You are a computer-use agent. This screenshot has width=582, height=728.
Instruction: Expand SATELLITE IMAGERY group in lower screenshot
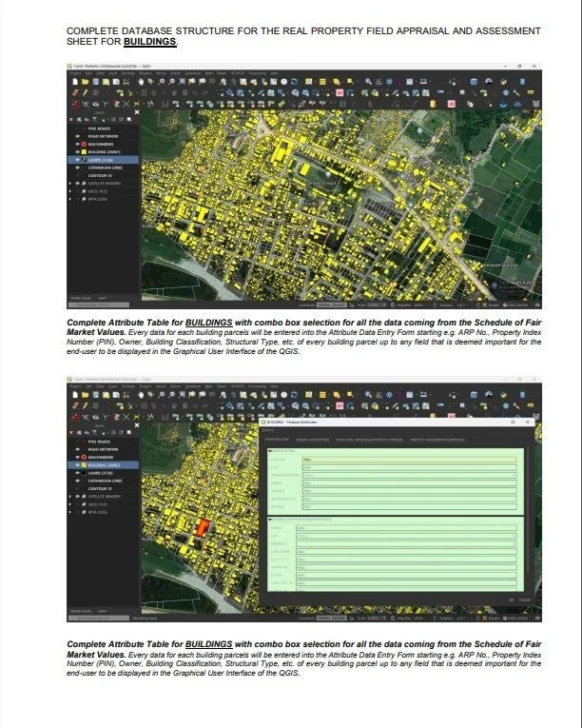pos(71,497)
